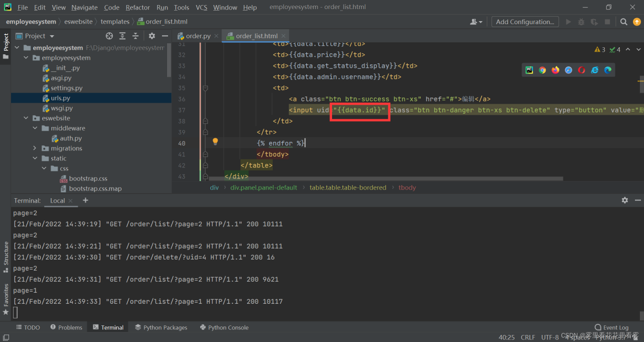This screenshot has width=644, height=342.
Task: Close the order.py editor tab
Action: [x=216, y=36]
